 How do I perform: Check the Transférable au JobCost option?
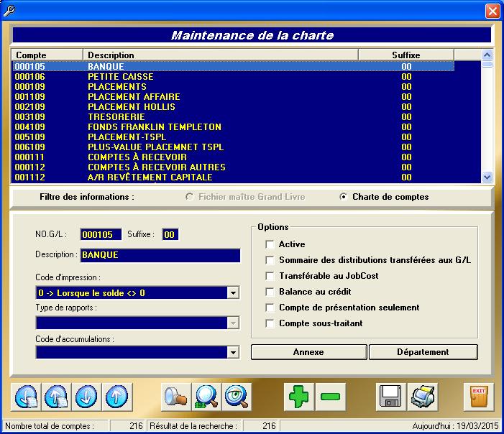pos(270,276)
